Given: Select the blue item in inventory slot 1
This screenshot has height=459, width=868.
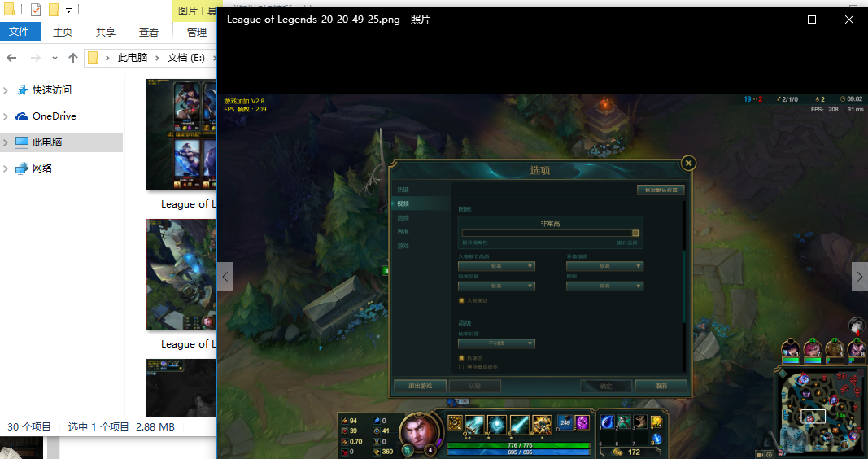Looking at the screenshot, I should coord(607,422).
